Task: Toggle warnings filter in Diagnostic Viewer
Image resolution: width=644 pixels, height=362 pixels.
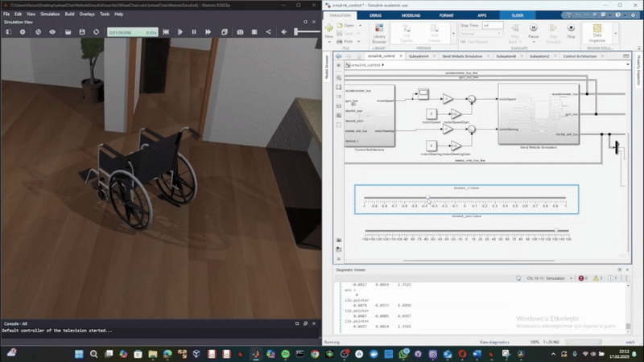Action: pyautogui.click(x=596, y=278)
